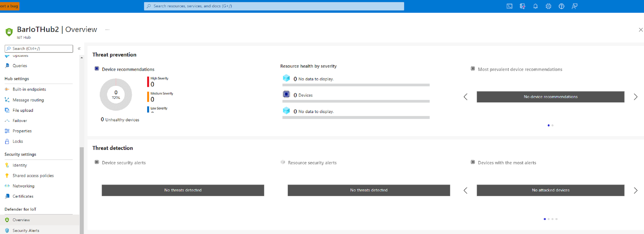The width and height of the screenshot is (644, 234).
Task: Click the Device recommendations chip icon
Action: tap(97, 69)
